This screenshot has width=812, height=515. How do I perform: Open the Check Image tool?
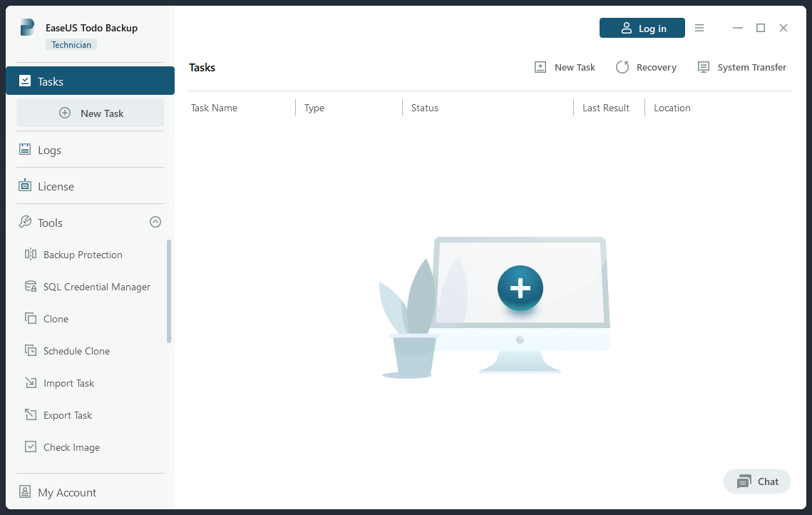(71, 447)
